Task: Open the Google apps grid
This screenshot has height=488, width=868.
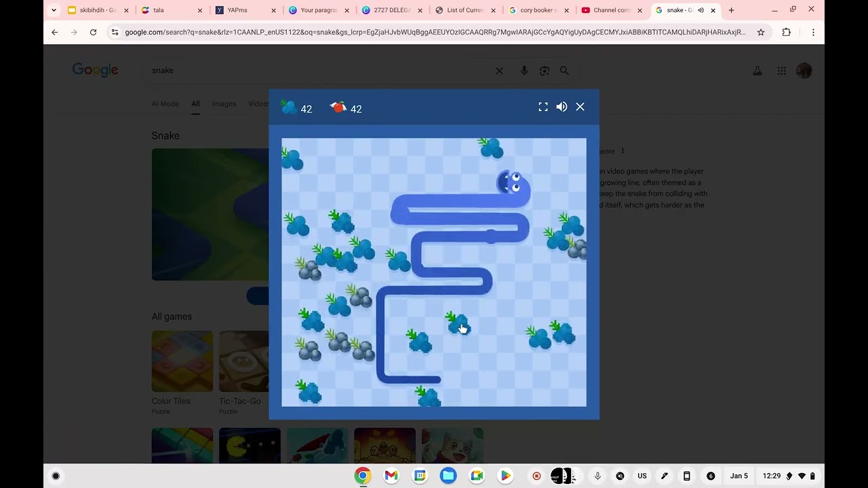Action: coord(782,70)
